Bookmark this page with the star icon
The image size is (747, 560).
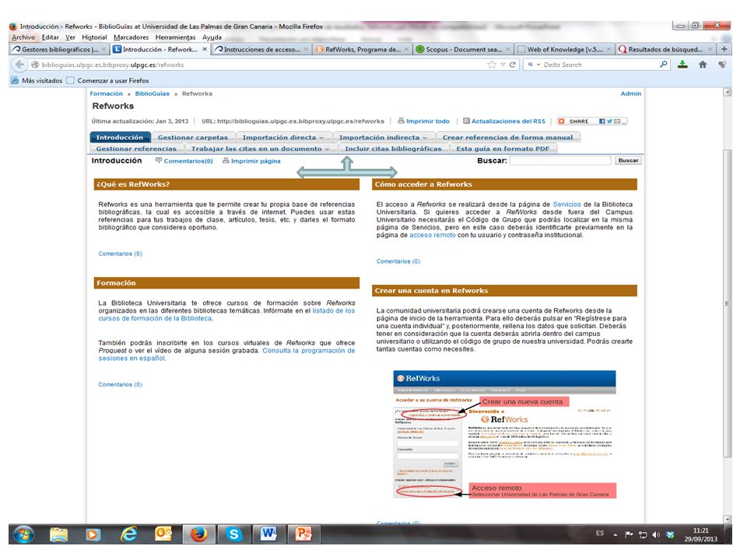click(x=492, y=65)
